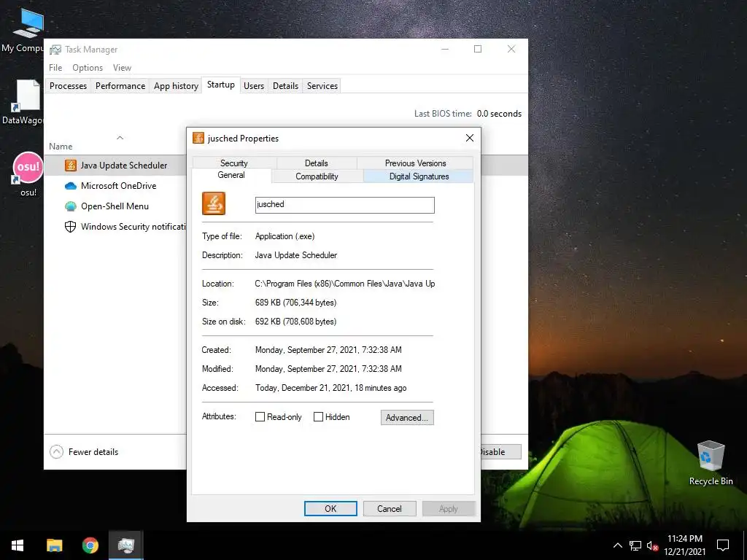Click Cancel in the Properties dialog

(x=390, y=508)
